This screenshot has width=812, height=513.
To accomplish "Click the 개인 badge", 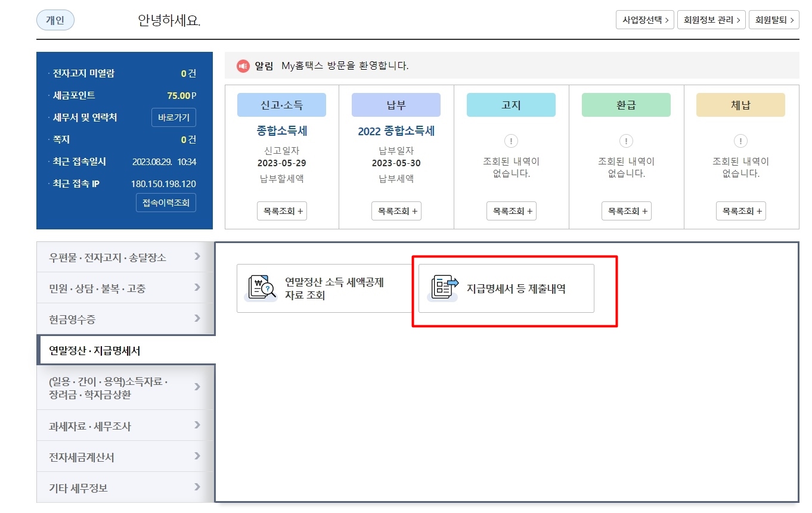I will click(55, 20).
